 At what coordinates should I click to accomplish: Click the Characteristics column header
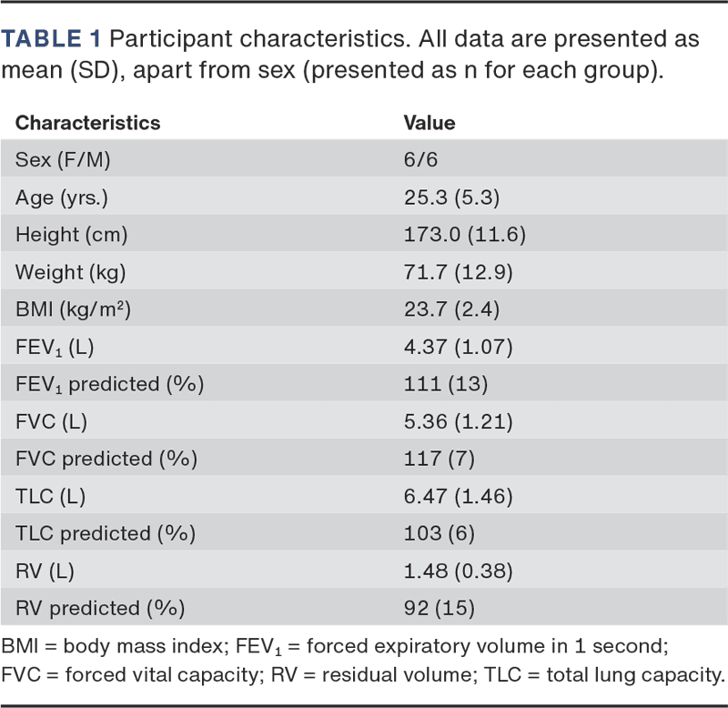[87, 122]
